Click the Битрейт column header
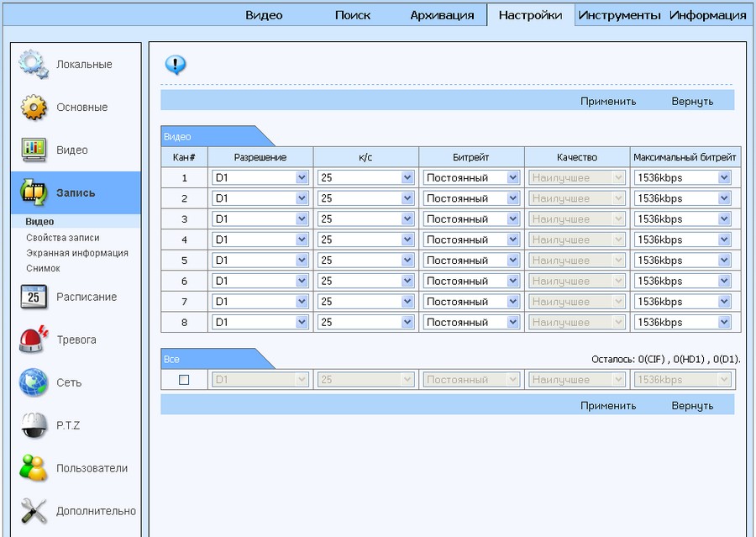 click(471, 157)
